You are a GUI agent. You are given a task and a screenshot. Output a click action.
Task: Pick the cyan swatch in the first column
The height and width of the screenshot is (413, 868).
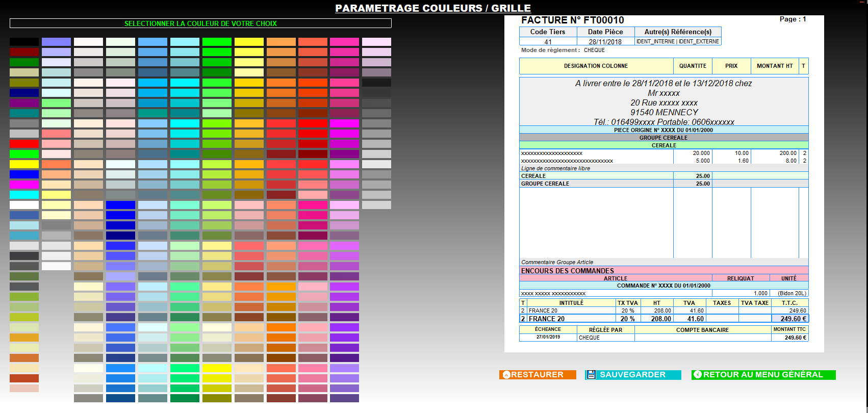[x=24, y=195]
